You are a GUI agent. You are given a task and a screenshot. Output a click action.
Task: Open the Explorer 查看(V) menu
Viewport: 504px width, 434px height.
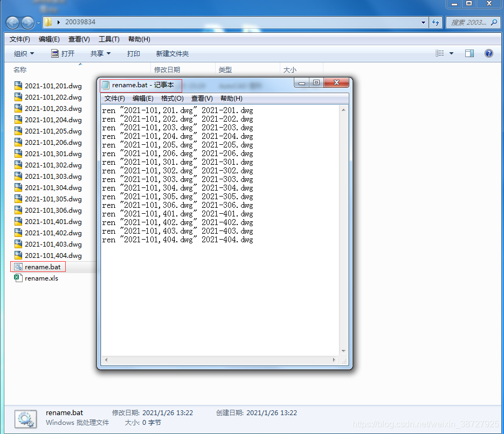tap(79, 39)
